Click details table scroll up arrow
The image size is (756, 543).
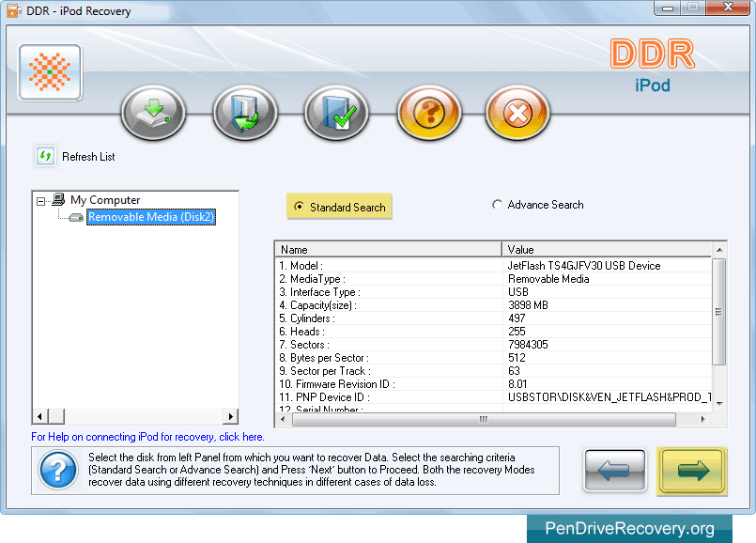[x=719, y=250]
